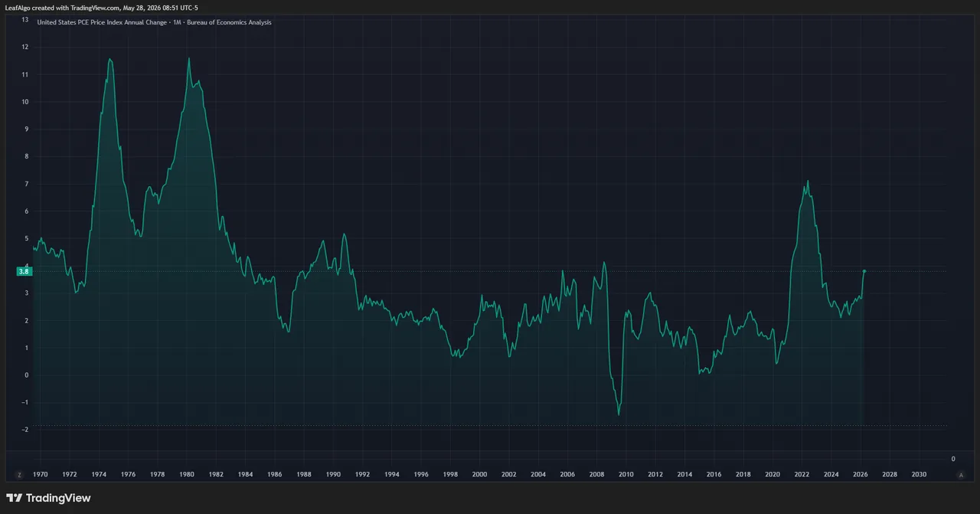Click the PCE Price Index chart title

click(x=154, y=22)
